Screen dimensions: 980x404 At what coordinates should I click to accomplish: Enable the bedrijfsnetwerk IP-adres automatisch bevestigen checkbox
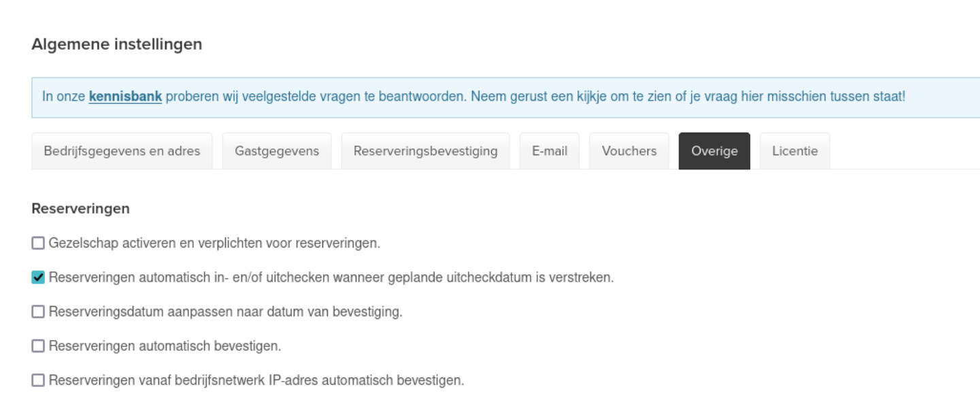[38, 380]
